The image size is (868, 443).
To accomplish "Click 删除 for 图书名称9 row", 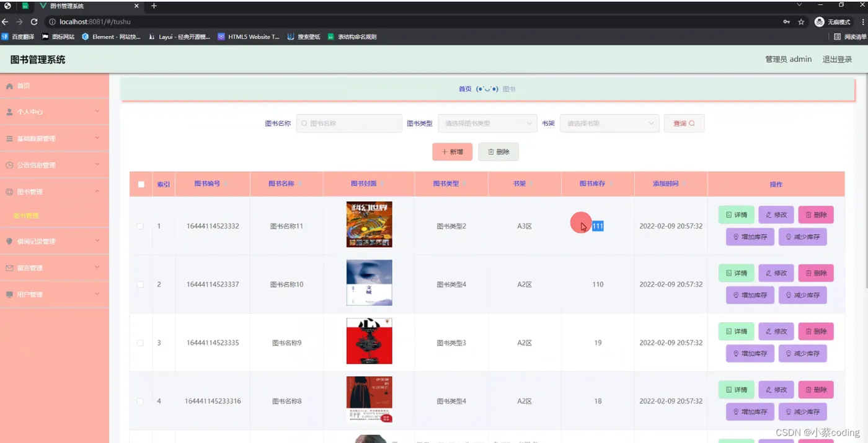I will pyautogui.click(x=816, y=331).
